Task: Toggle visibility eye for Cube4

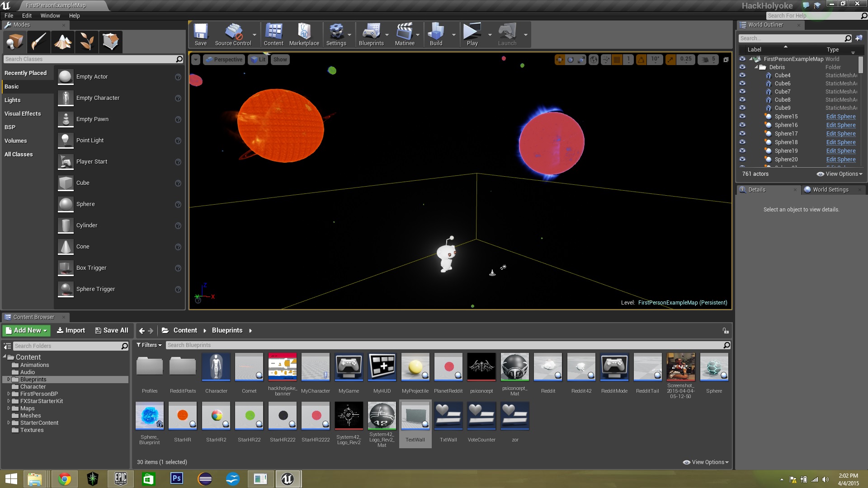Action: 742,75
